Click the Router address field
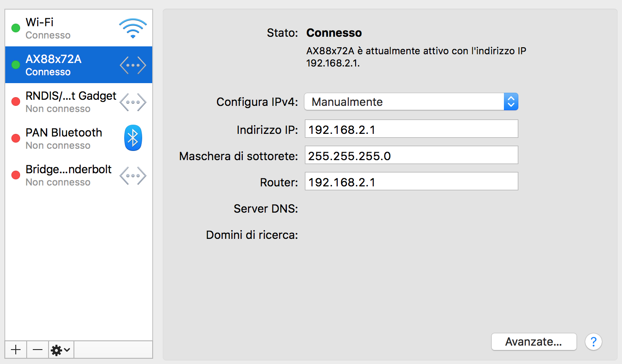The height and width of the screenshot is (364, 622). click(412, 182)
